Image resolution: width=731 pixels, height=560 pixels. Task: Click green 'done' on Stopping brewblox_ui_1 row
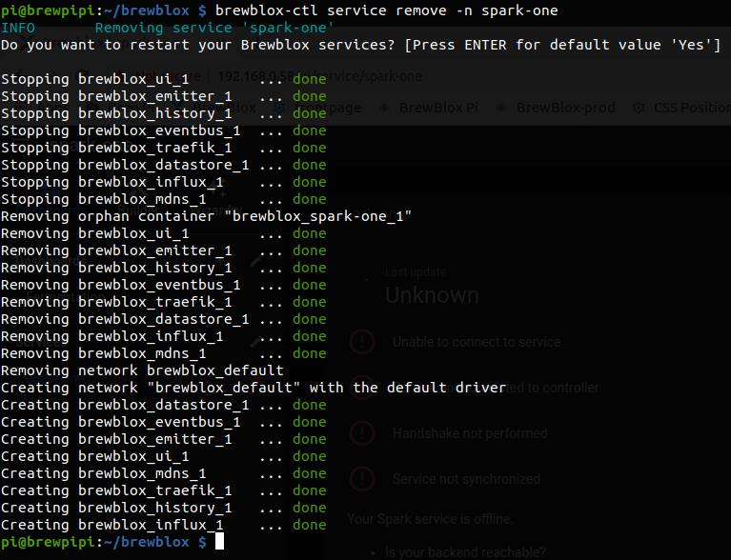click(x=310, y=79)
